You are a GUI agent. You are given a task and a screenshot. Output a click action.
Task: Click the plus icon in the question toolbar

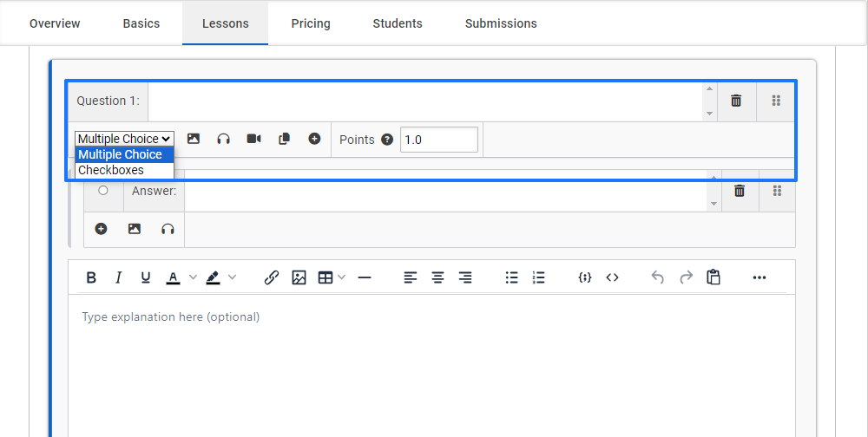[314, 139]
